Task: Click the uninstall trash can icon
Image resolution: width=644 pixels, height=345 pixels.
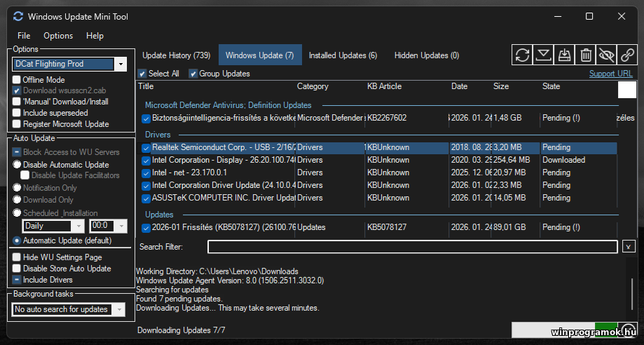Action: coord(585,55)
